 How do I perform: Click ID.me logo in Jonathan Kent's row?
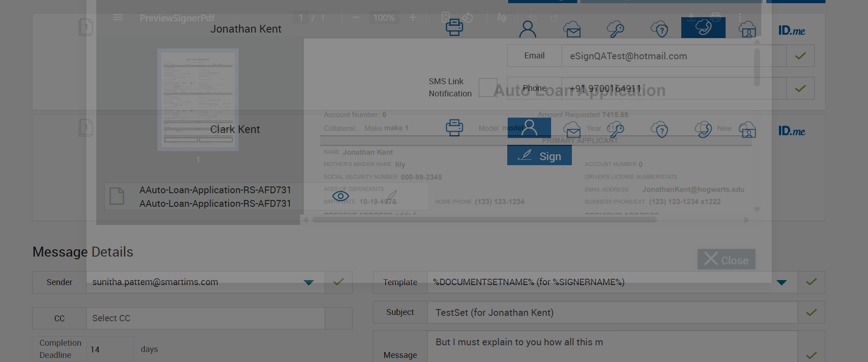[x=792, y=30]
